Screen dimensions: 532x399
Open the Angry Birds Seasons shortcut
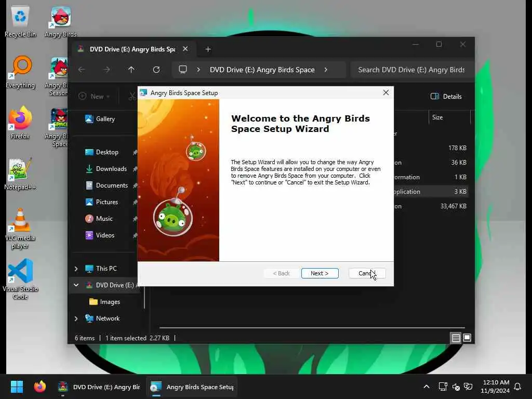[x=56, y=77]
